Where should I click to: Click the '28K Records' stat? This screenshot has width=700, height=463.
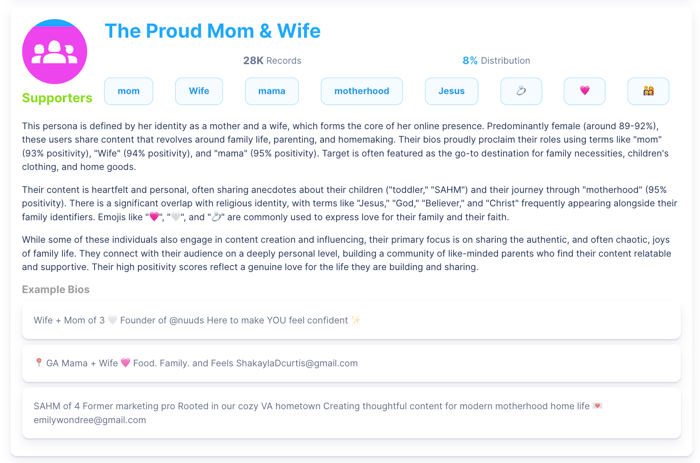click(272, 61)
